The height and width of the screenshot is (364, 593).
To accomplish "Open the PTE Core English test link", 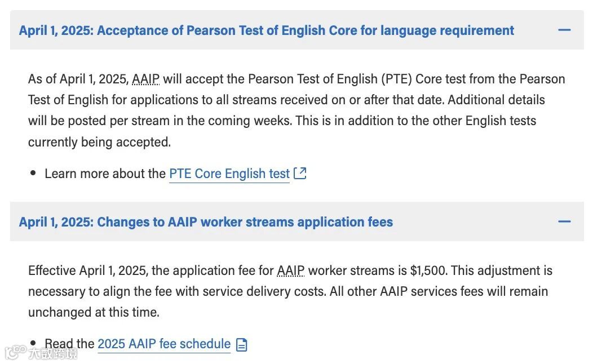I will pos(229,174).
